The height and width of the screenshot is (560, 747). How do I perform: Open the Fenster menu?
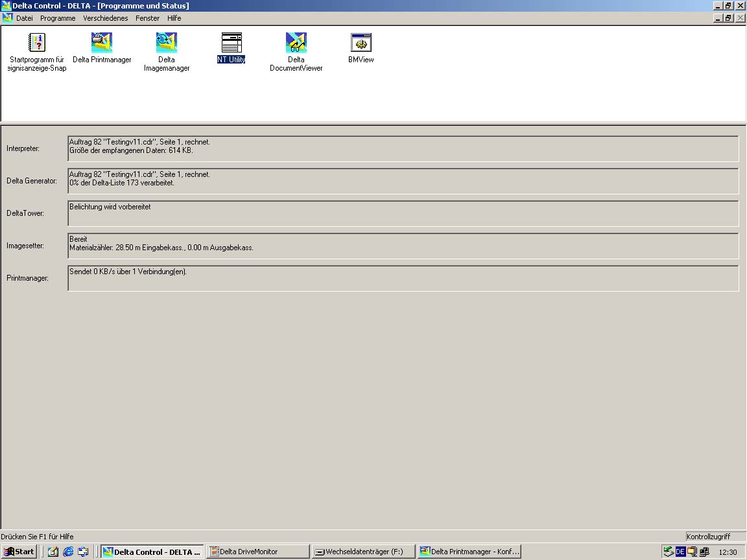point(147,18)
